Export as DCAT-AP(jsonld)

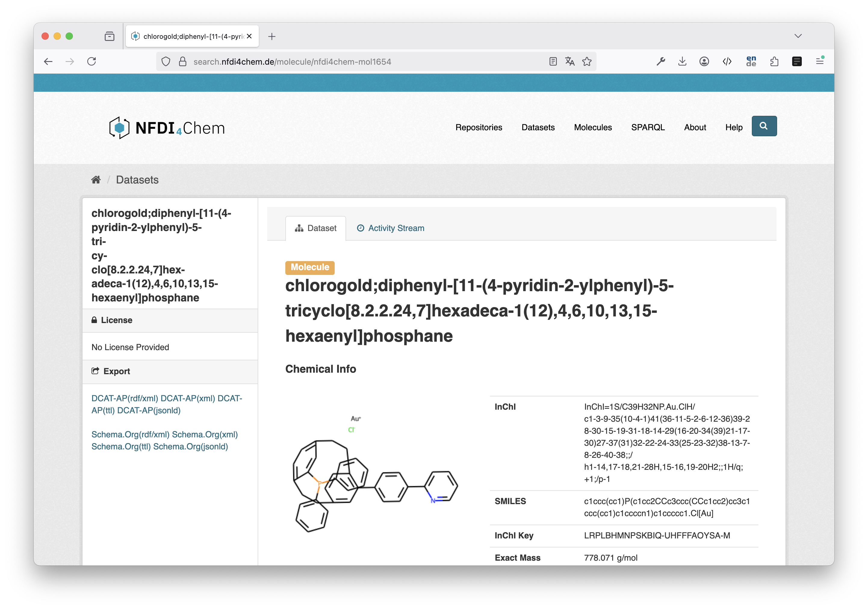coord(149,410)
